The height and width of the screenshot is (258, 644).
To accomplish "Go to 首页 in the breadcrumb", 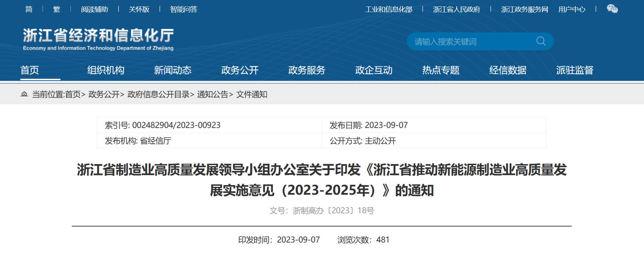I will click(73, 94).
